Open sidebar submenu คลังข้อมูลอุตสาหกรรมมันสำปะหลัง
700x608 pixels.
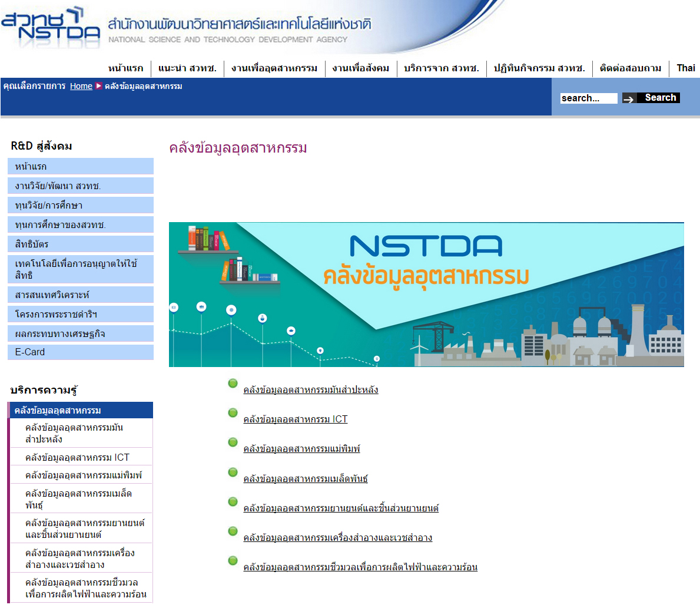82,433
